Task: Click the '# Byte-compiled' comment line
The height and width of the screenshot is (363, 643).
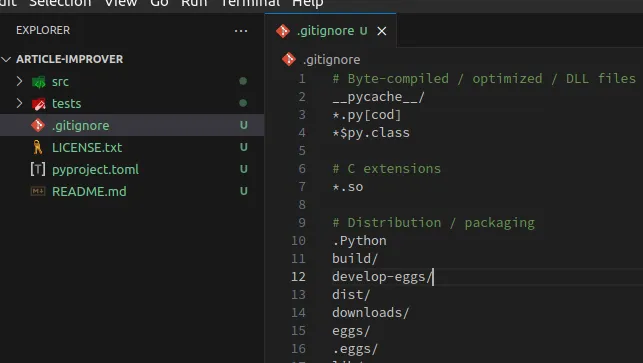Action: point(484,78)
